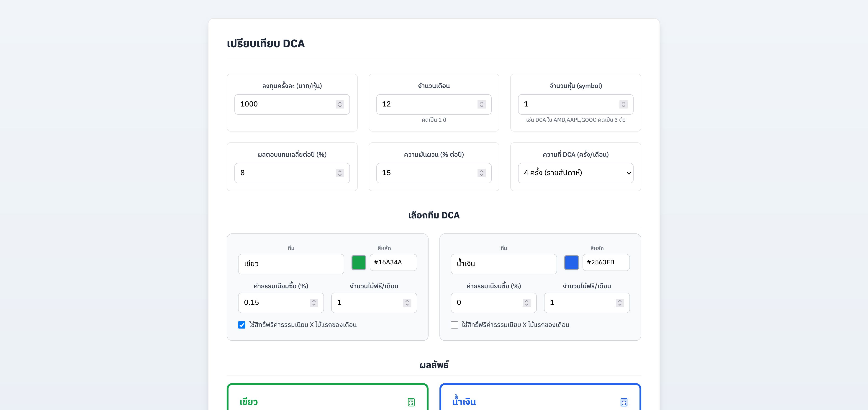Open the ความถี่ DCA frequency dropdown
868x410 pixels.
point(575,173)
